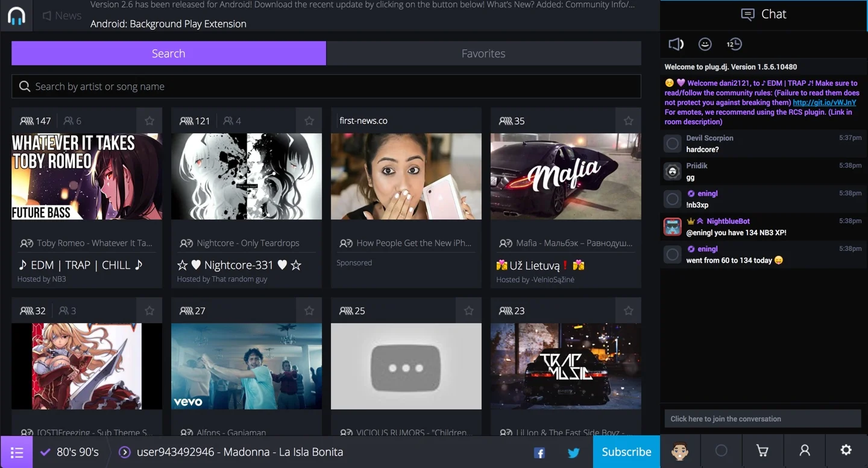Screen dimensions: 868x468
Task: Open the Chat panel header
Action: click(763, 14)
